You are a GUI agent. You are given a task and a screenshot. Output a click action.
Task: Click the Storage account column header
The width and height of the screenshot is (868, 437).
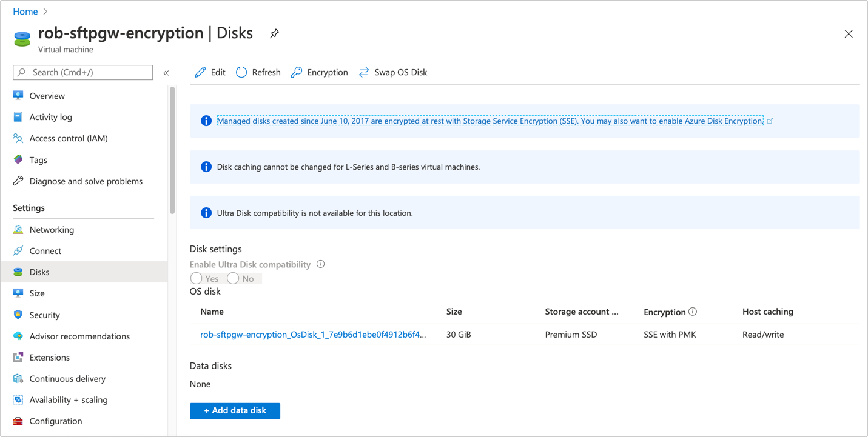click(x=582, y=312)
